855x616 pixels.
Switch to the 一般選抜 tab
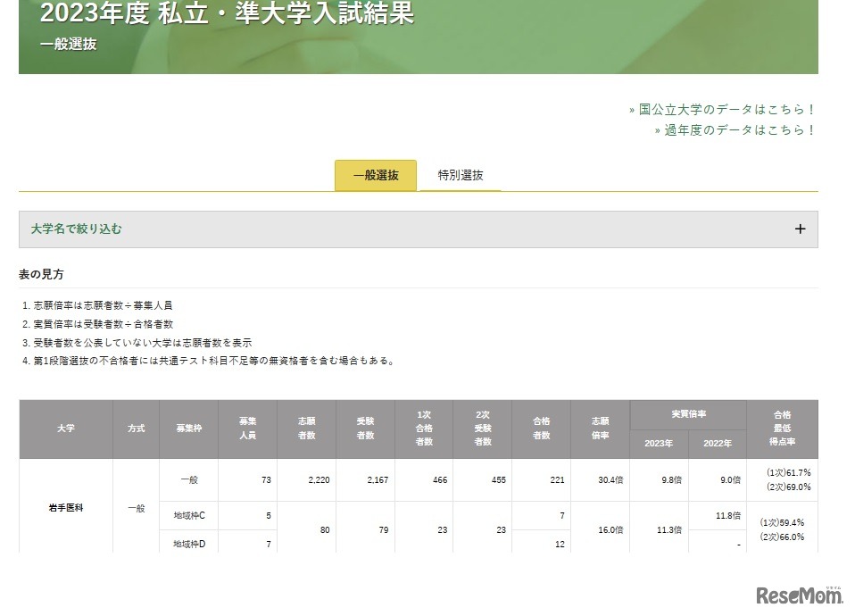click(375, 175)
